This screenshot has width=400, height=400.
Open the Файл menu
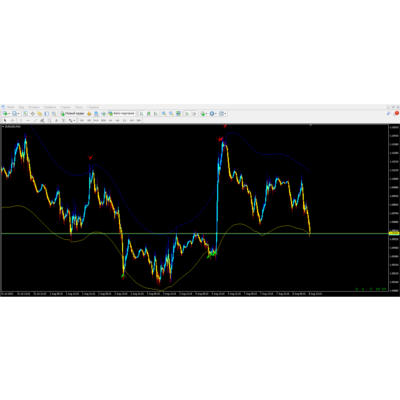pos(11,107)
